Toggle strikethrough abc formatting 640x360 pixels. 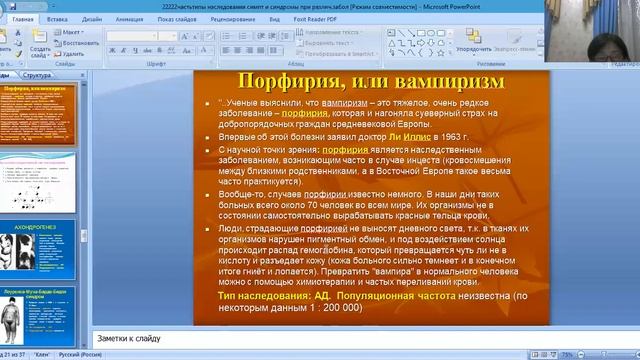(x=147, y=51)
